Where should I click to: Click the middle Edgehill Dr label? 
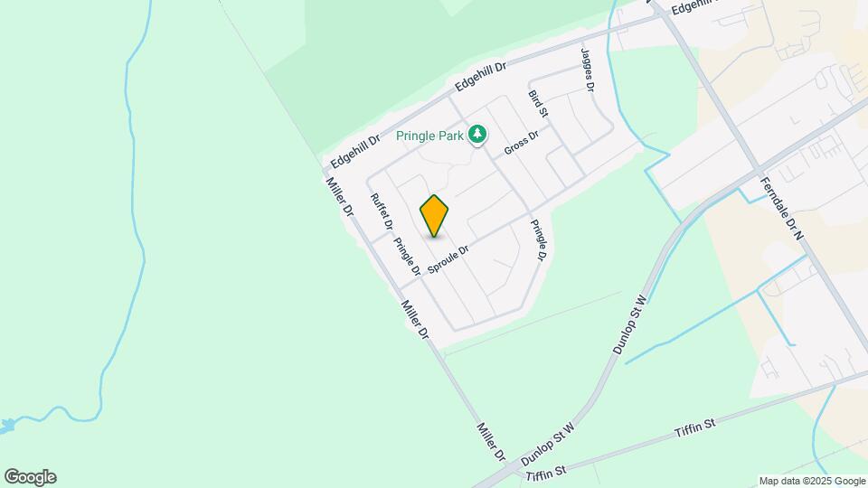[x=480, y=77]
